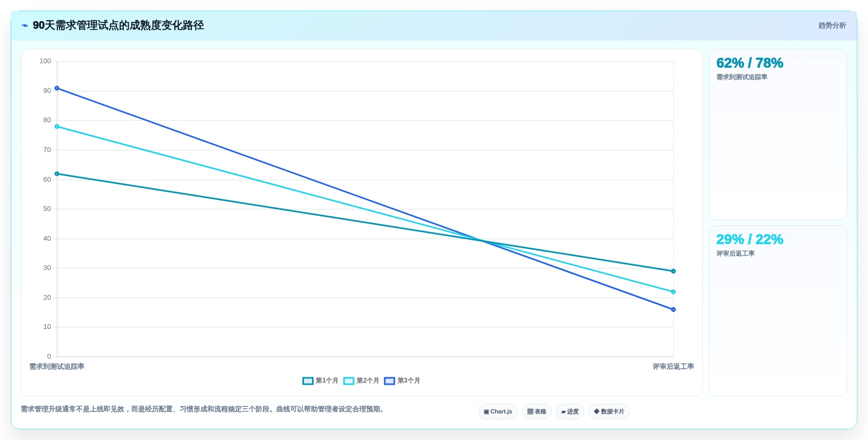
Task: Click the y-axis label 100
Action: click(45, 61)
